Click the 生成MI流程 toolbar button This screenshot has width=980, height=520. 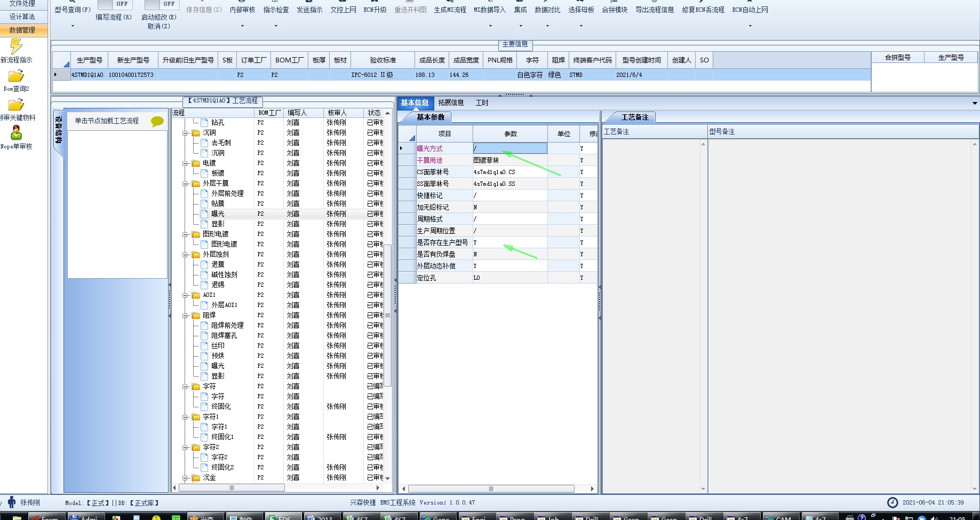[450, 10]
